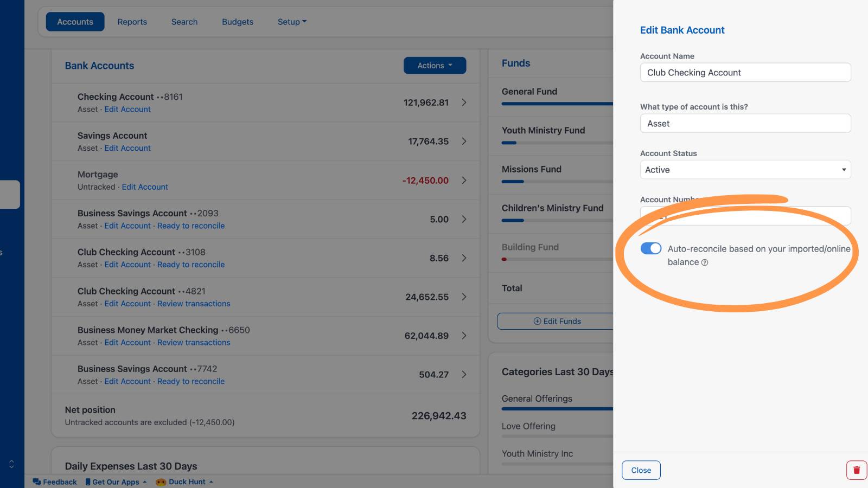Viewport: 868px width, 488px height.
Task: Click the Feedback chat icon link
Action: (x=55, y=482)
